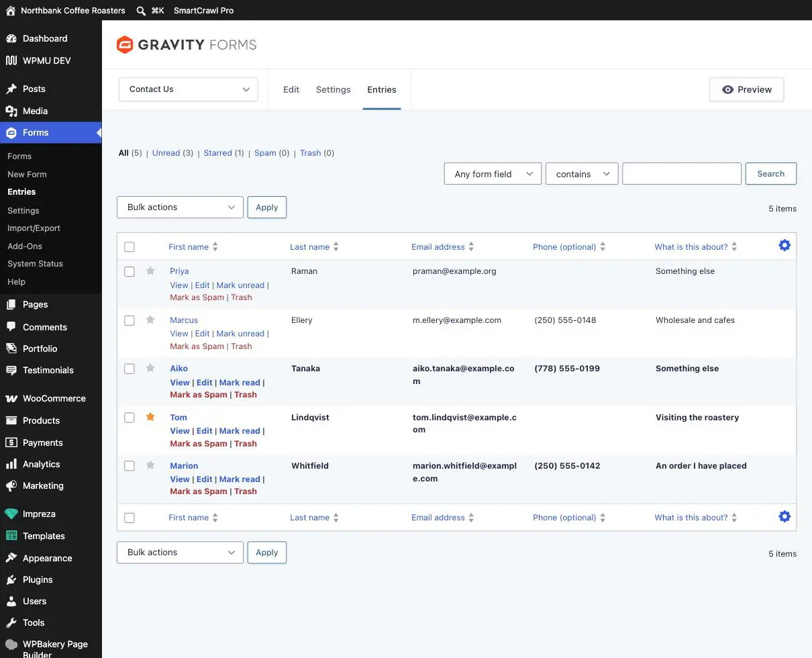
Task: Click the Tools wrench icon
Action: 11,622
